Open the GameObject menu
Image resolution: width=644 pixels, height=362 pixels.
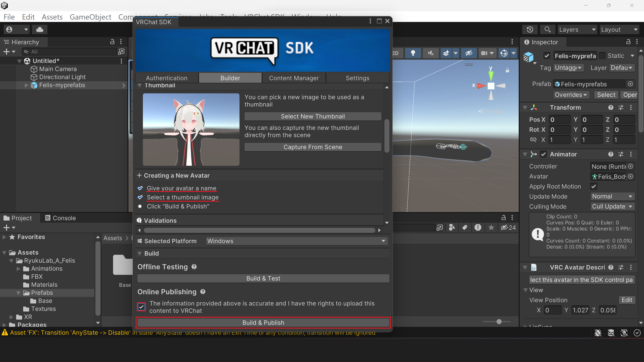point(91,17)
